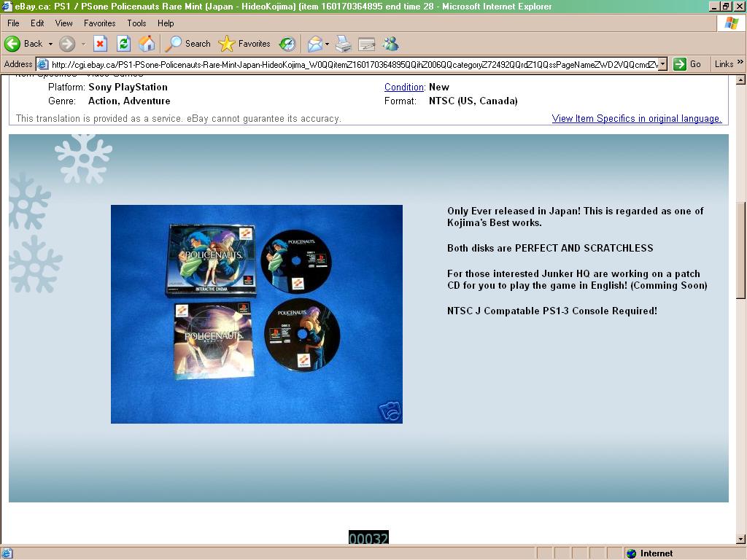Open the address bar URL dropdown
The height and width of the screenshot is (560, 747).
pyautogui.click(x=662, y=64)
